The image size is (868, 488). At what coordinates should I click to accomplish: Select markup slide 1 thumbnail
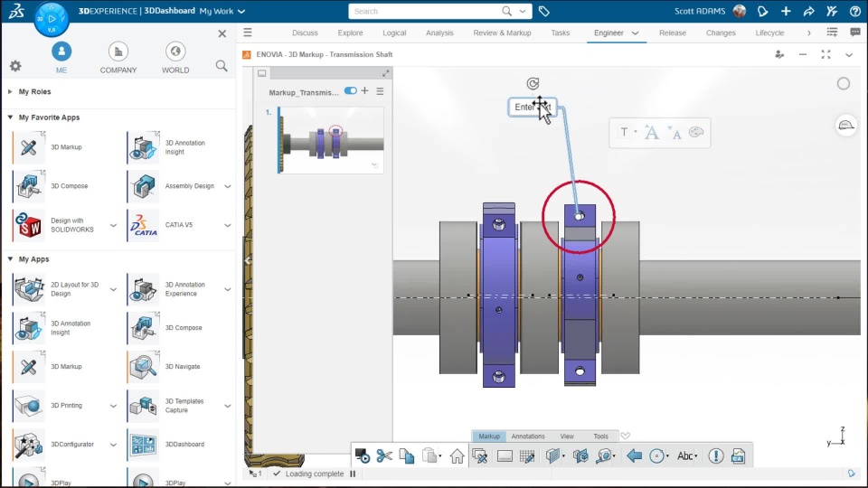331,141
